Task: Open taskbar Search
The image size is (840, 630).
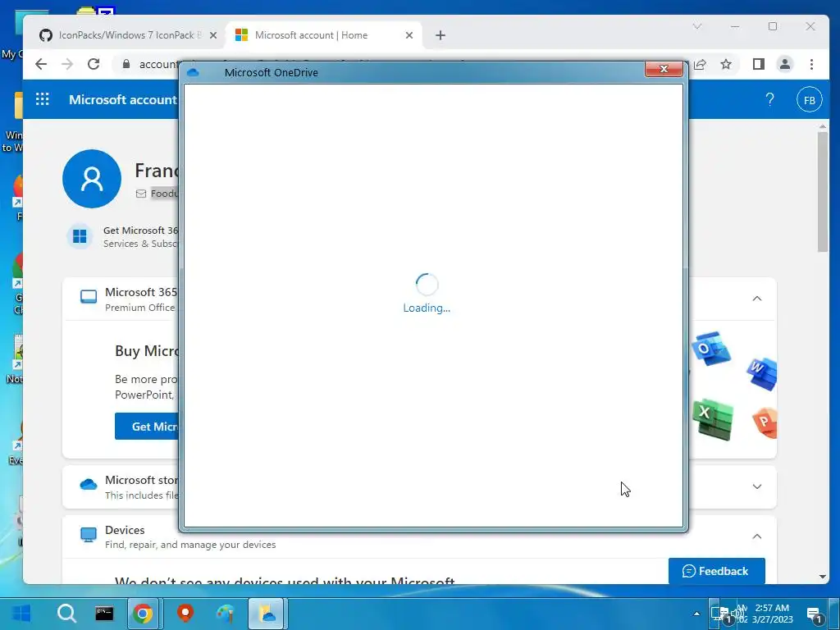Action: (x=67, y=614)
